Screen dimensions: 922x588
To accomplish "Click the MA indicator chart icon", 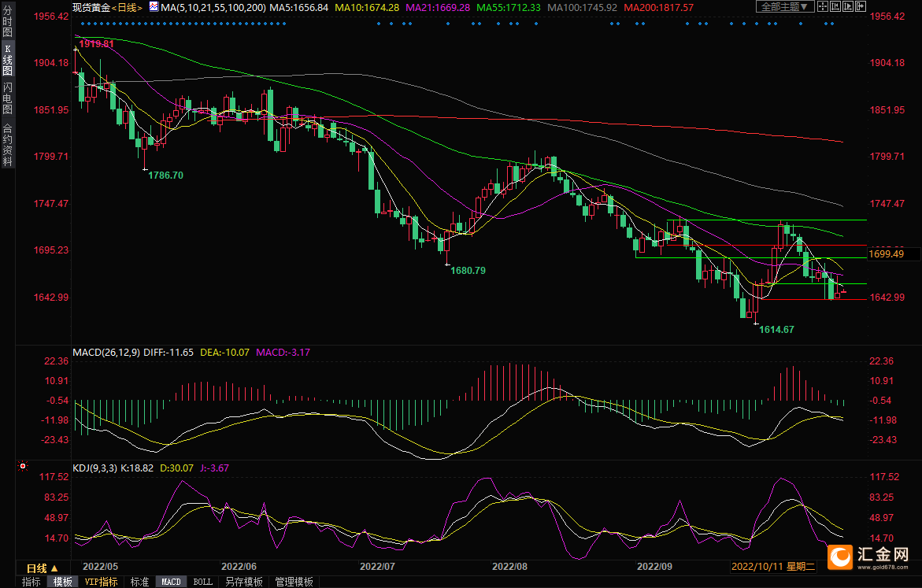I will click(154, 7).
